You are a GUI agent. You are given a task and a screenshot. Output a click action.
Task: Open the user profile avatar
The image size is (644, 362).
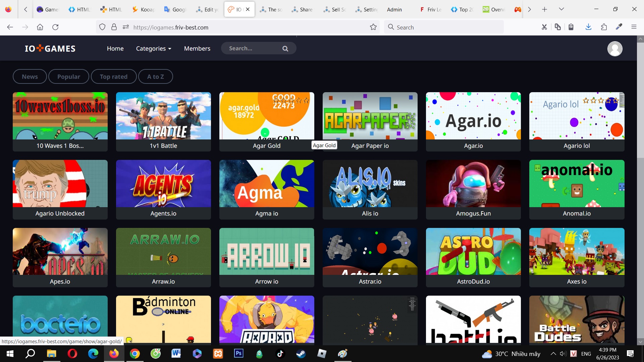point(614,49)
